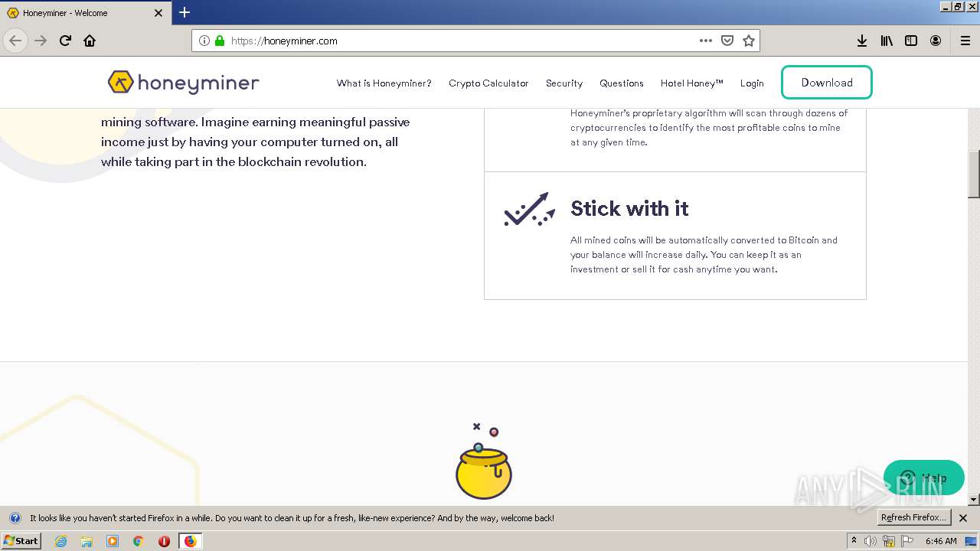This screenshot has height=551, width=980.
Task: Open a new tab with plus button
Action: pos(185,12)
